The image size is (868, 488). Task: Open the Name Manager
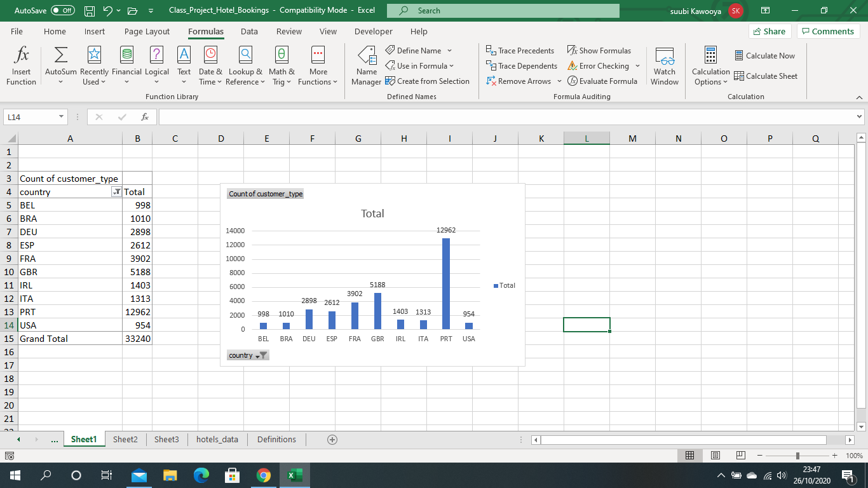click(x=367, y=66)
